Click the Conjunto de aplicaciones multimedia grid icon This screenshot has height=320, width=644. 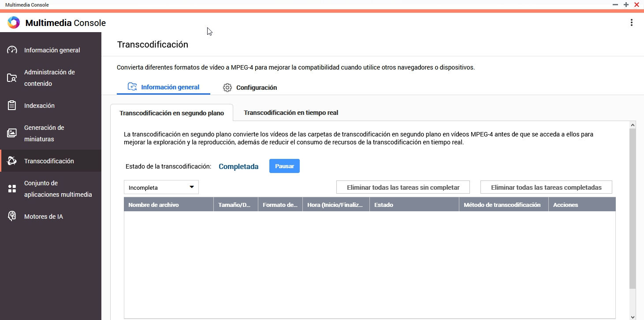click(12, 189)
